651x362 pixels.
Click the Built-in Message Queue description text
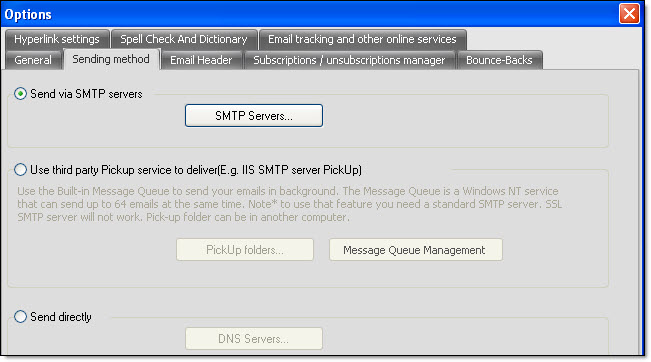point(289,204)
